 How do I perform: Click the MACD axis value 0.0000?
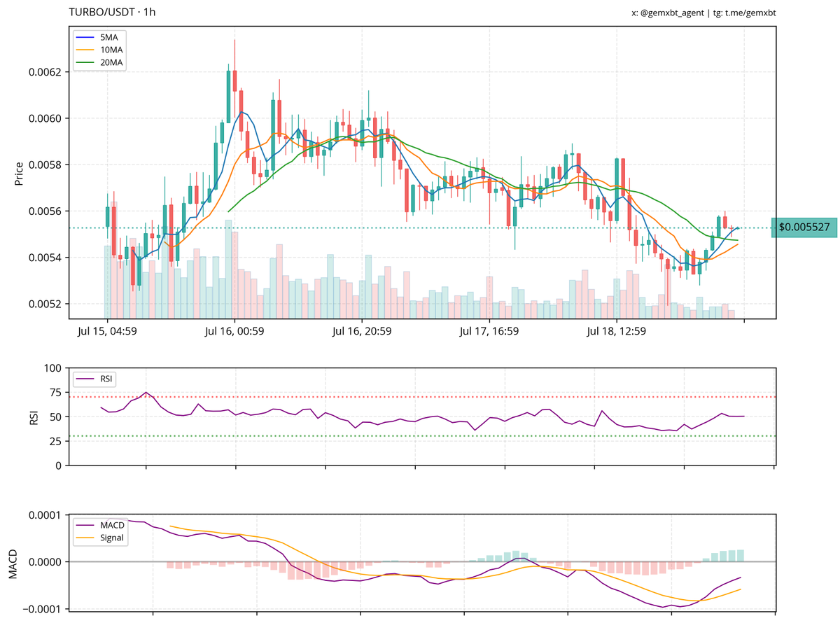(x=46, y=562)
